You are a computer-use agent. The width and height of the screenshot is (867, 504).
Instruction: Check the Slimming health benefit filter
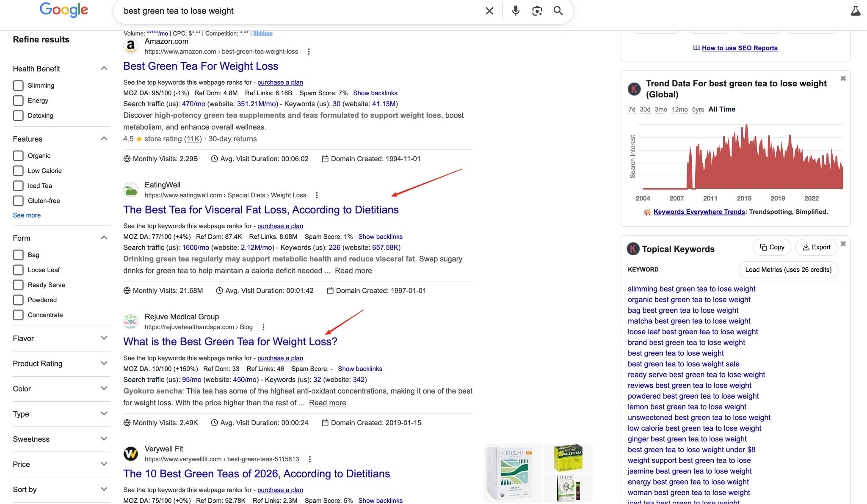click(18, 85)
